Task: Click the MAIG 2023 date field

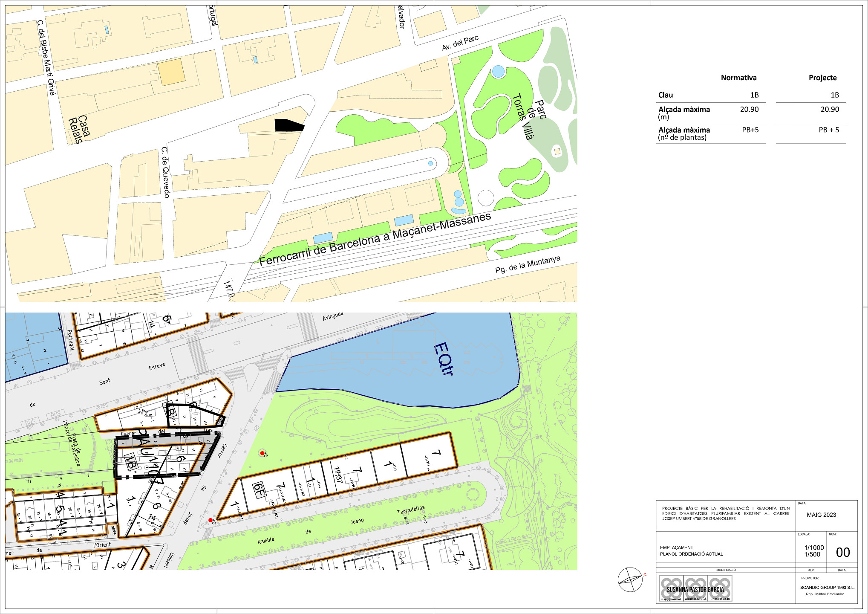Action: click(821, 515)
